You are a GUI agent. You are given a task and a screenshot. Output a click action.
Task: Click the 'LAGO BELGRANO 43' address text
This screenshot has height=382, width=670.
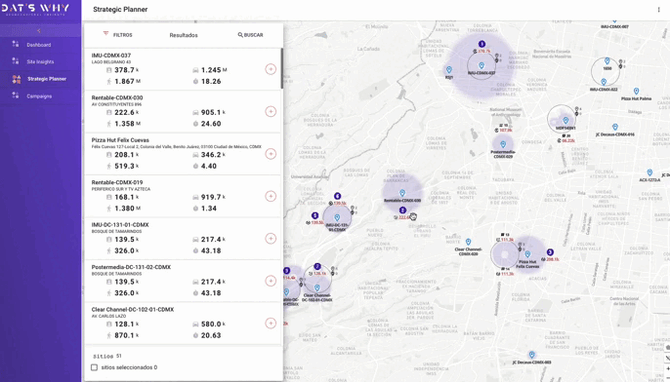(x=111, y=62)
